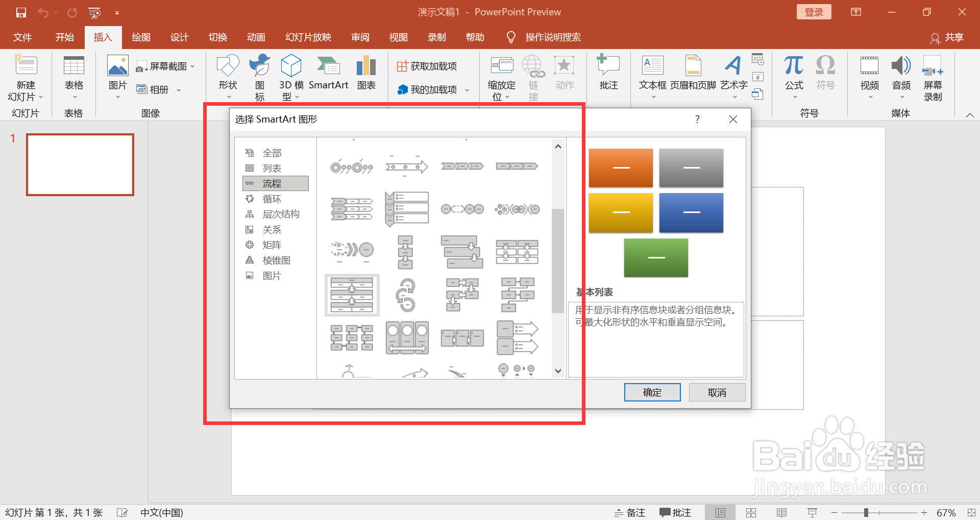This screenshot has width=980, height=520.
Task: Choose the circular arrow loop process layout
Action: click(x=406, y=295)
